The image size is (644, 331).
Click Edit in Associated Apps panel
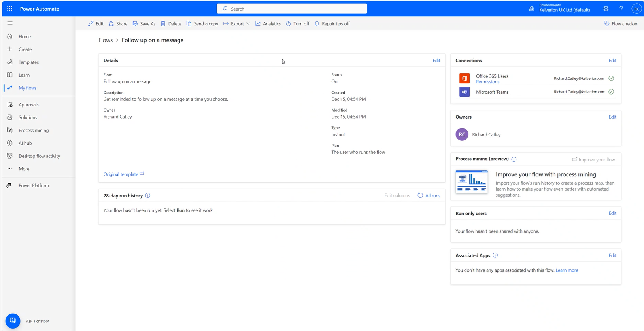612,255
